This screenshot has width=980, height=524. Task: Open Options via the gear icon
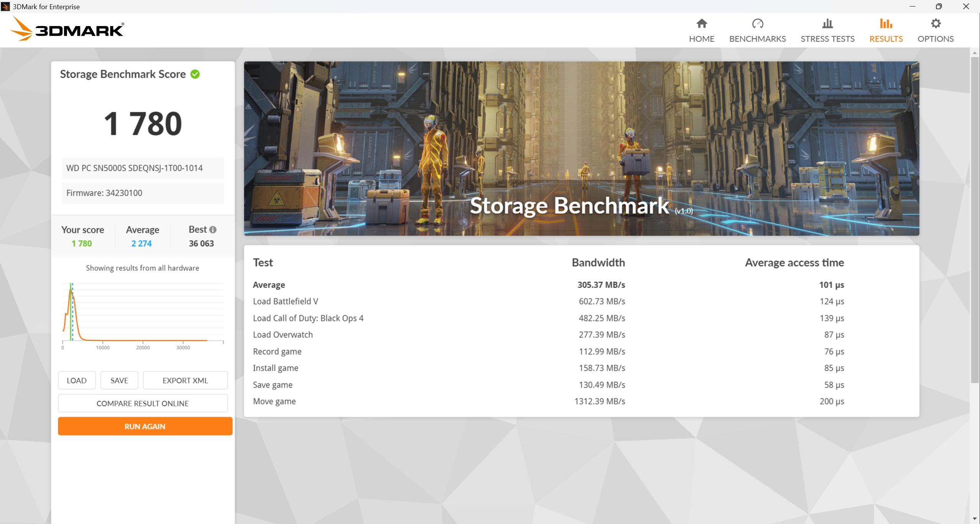[x=935, y=24]
